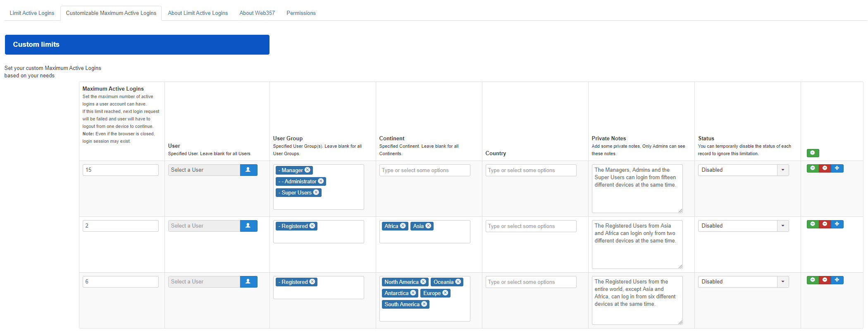This screenshot has height=336, width=868.
Task: Click private notes about six different devices
Action: pos(637,300)
